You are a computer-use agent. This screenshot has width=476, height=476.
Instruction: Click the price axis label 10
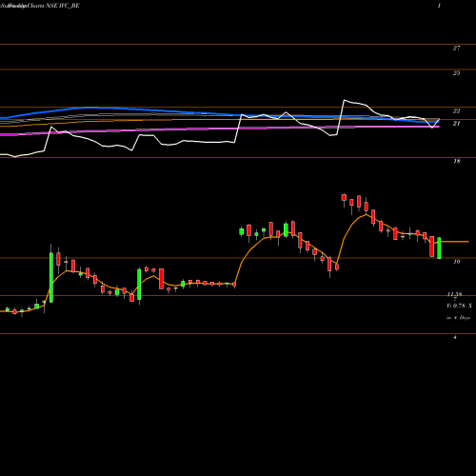click(456, 262)
